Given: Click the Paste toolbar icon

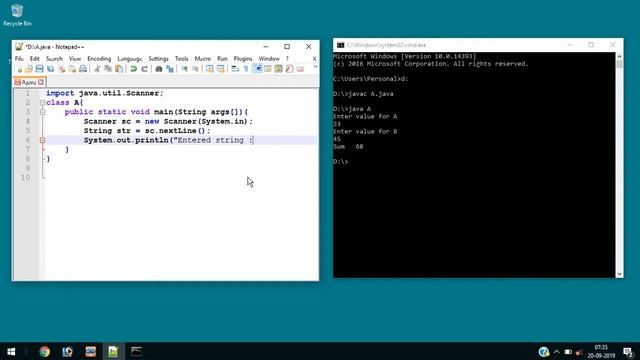Looking at the screenshot, I should (119, 69).
